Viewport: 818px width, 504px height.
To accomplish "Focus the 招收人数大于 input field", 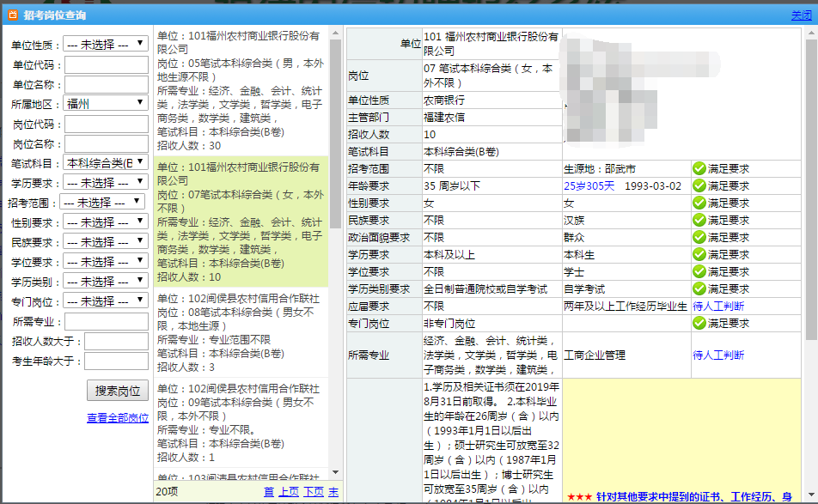I will tap(116, 342).
